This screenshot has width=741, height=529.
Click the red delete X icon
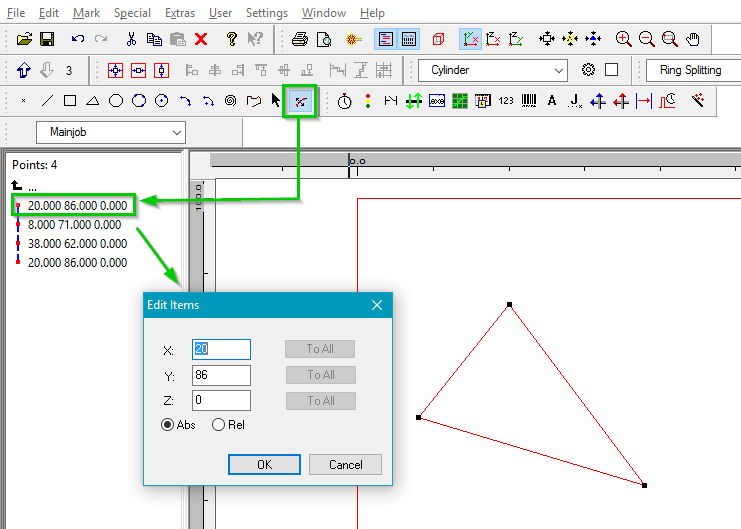201,40
